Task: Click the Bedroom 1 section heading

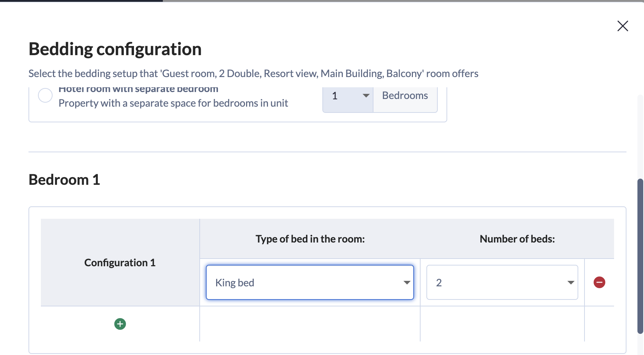Action: [x=64, y=180]
